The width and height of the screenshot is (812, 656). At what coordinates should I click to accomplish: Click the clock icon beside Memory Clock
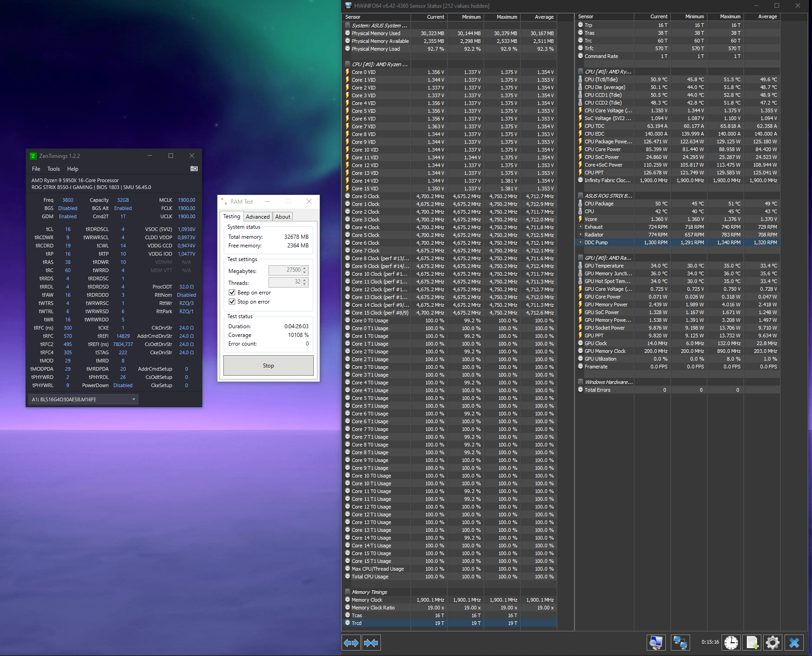(348, 600)
